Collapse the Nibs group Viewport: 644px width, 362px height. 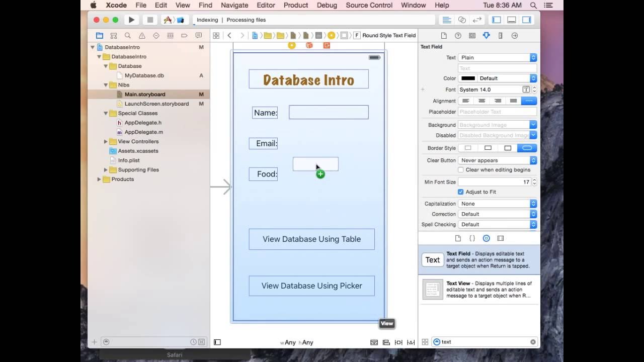[106, 85]
